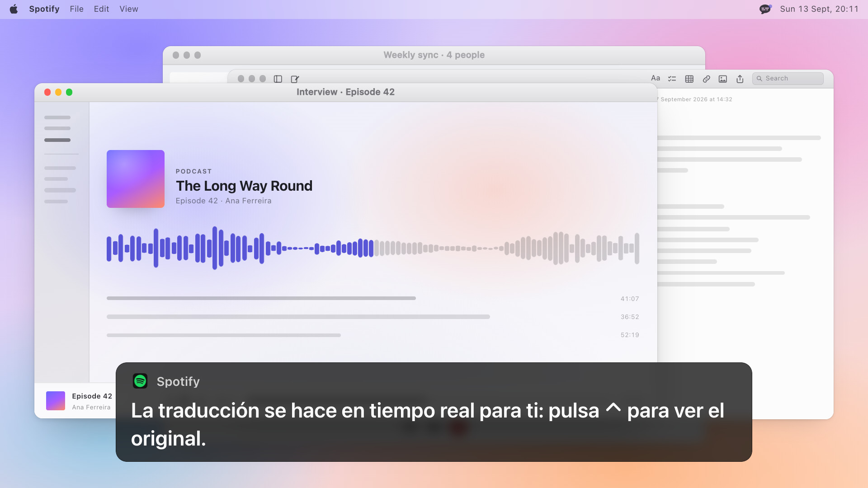Open the Apple menu
Screen dimensions: 868x488
(x=14, y=9)
